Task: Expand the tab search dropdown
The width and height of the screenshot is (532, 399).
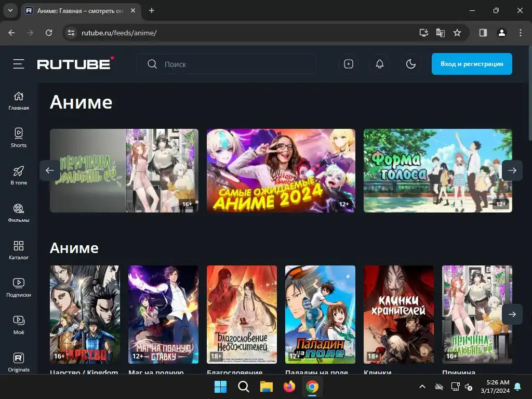Action: point(10,10)
